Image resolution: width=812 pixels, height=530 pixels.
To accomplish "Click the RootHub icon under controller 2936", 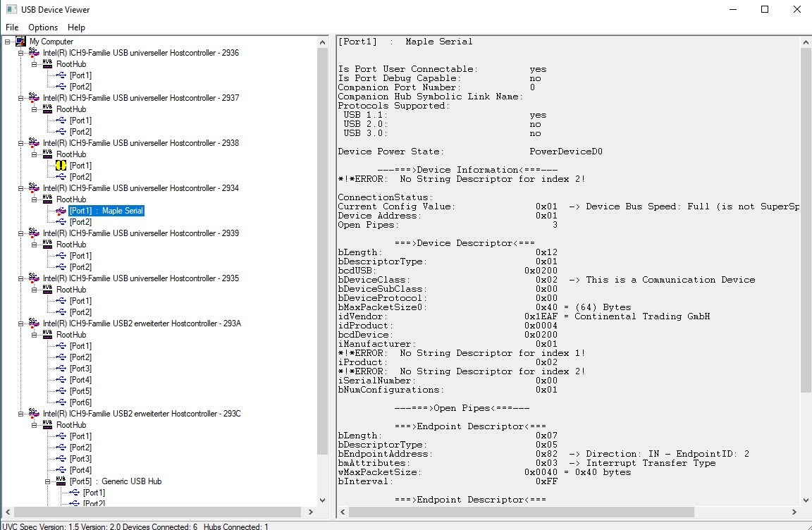I will (x=48, y=63).
